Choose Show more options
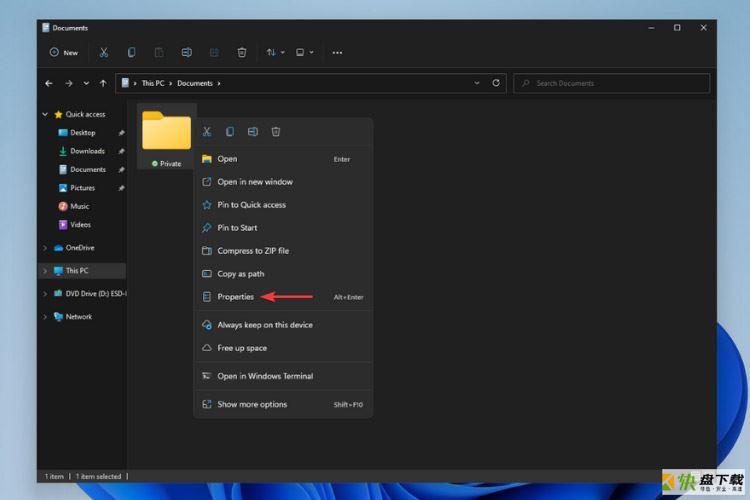750x500 pixels. (x=283, y=404)
